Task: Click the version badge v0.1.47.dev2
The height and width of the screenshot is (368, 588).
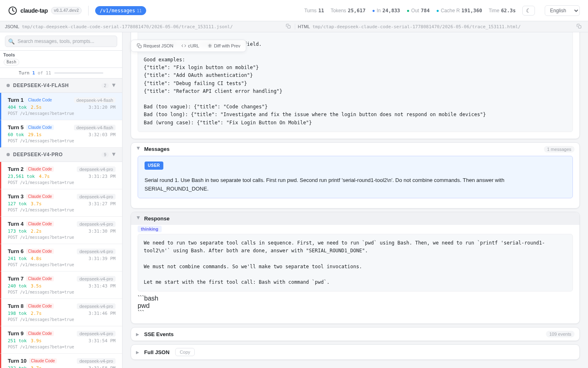Action: click(67, 11)
